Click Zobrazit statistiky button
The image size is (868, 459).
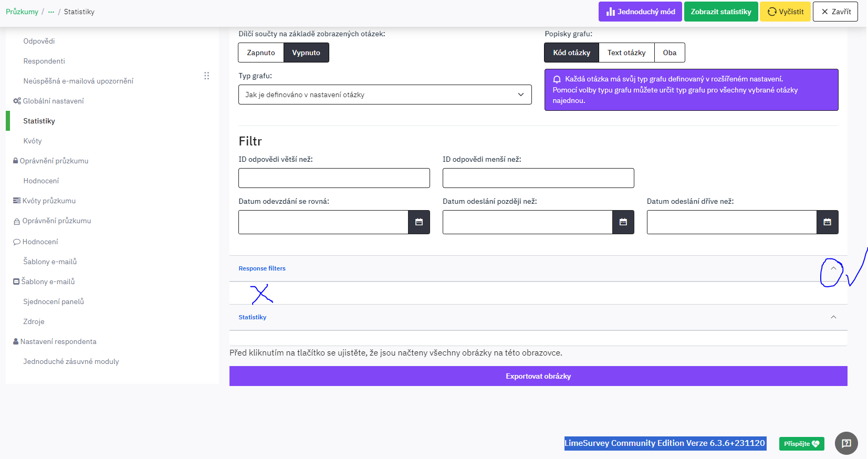point(720,12)
